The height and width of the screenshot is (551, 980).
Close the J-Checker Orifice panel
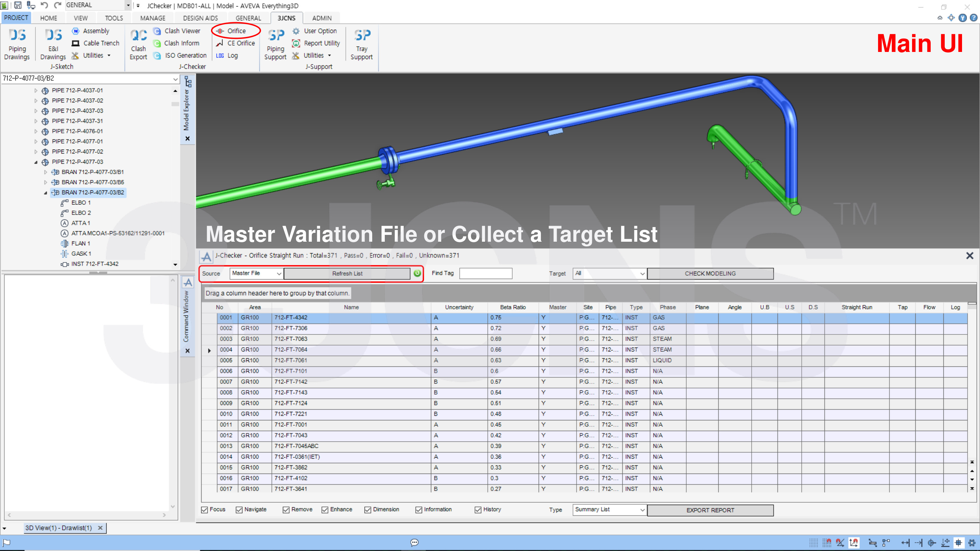click(x=969, y=255)
